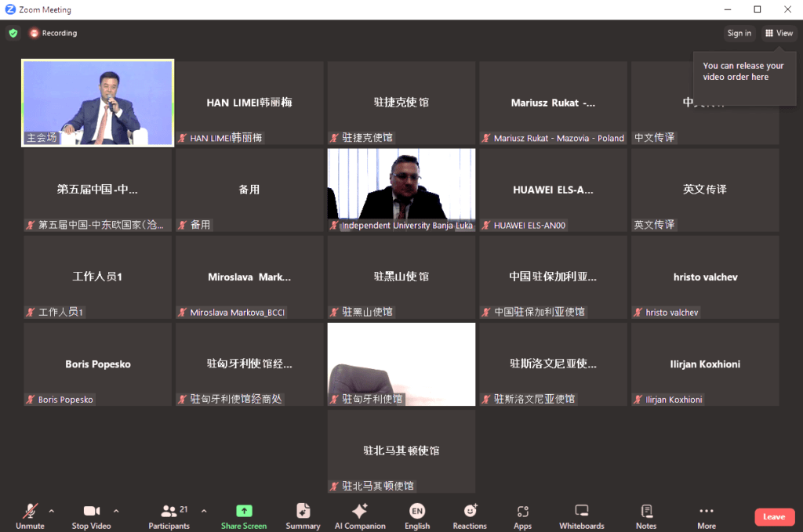The image size is (803, 532).
Task: Open the More options menu
Action: point(706,516)
